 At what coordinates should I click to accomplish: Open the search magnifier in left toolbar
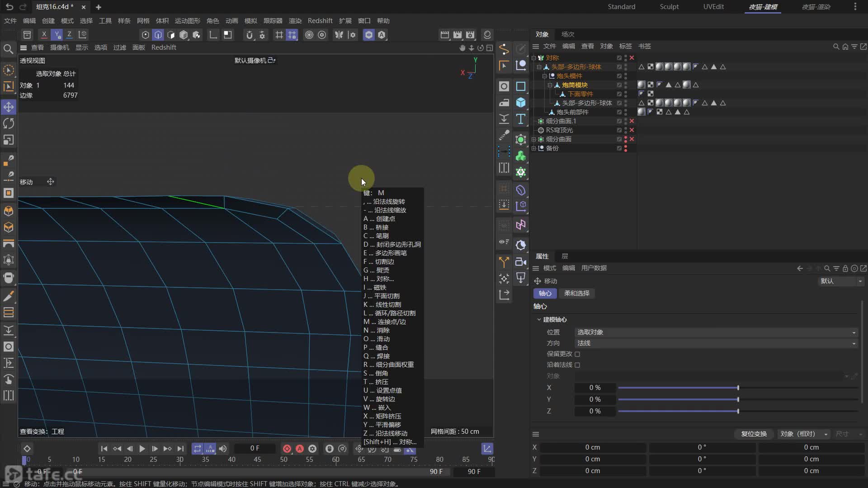click(8, 49)
